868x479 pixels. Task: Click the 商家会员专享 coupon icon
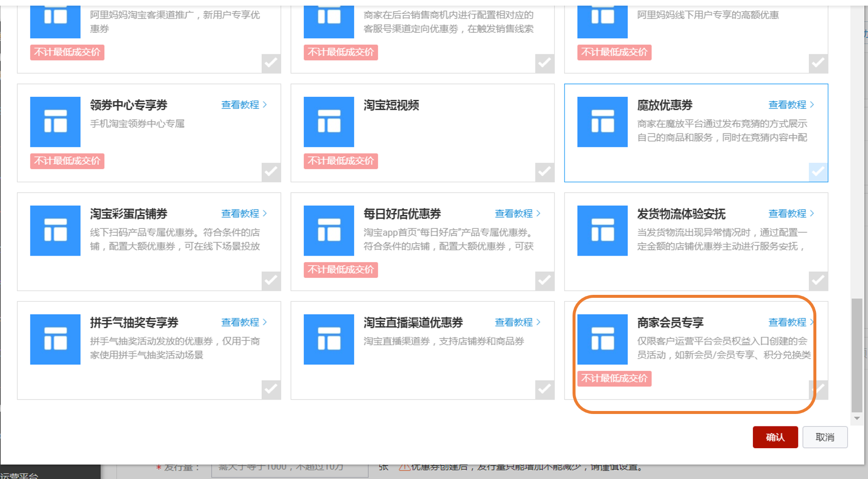click(602, 339)
